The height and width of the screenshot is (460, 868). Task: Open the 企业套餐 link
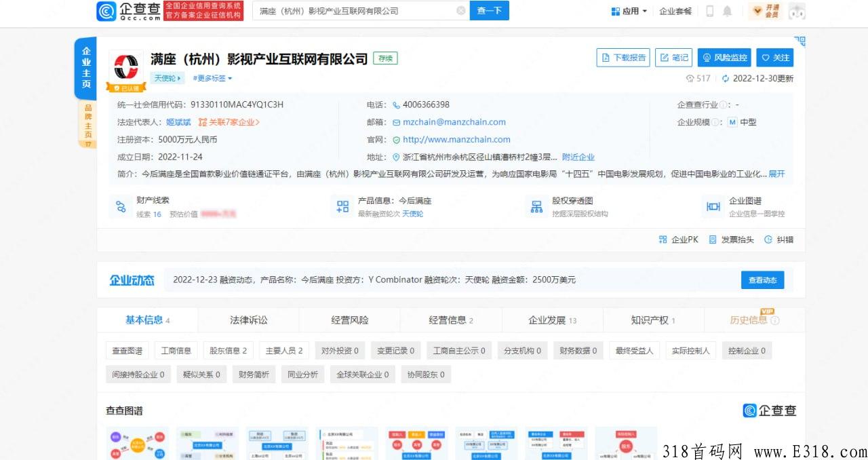click(675, 12)
